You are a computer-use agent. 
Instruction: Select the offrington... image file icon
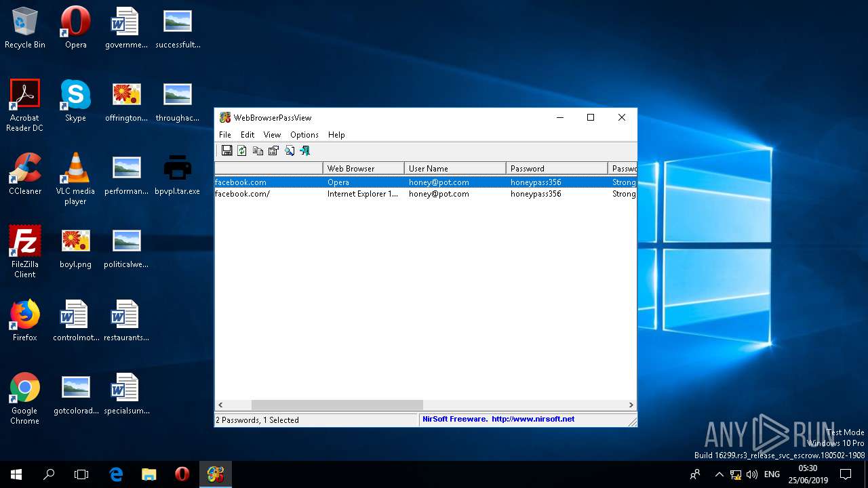click(x=126, y=101)
